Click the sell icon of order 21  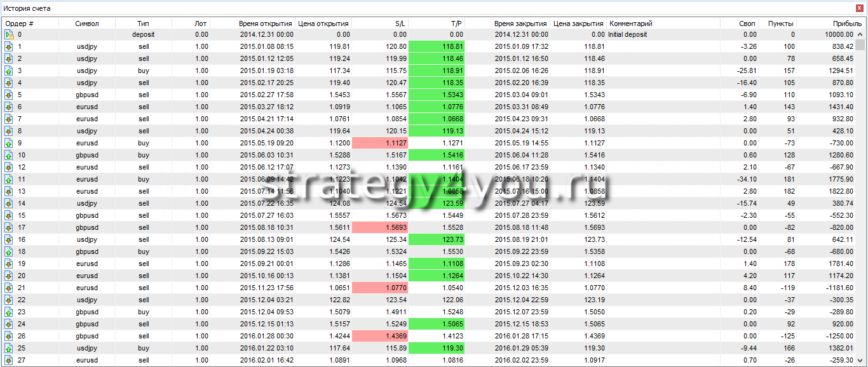[x=9, y=288]
